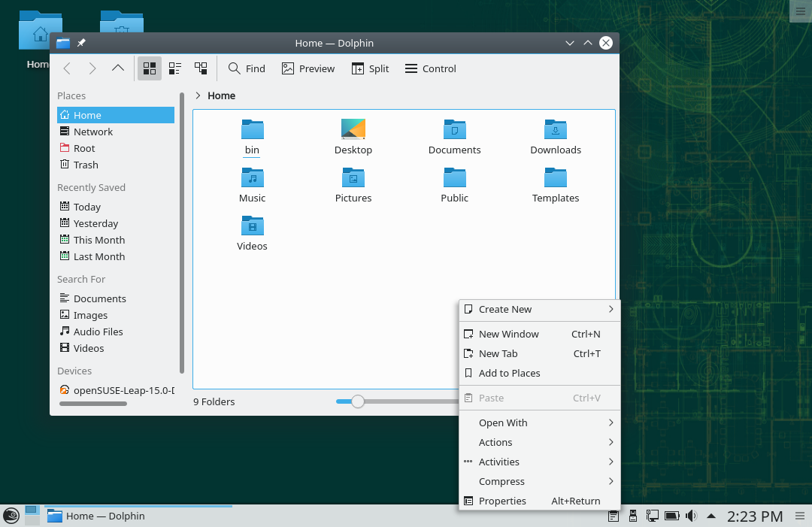Screen dimensions: 812x527
Task: Open the Find search tool
Action: click(x=247, y=68)
